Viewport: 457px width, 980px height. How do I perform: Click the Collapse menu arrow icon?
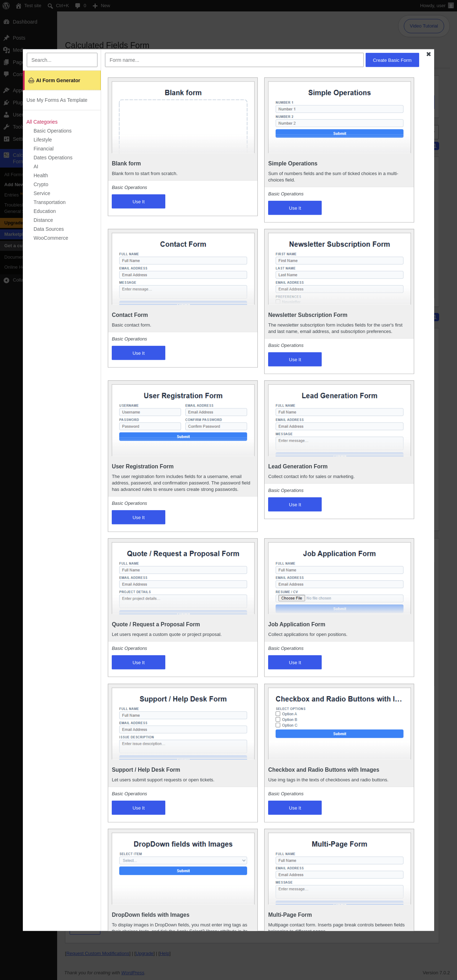(6, 280)
